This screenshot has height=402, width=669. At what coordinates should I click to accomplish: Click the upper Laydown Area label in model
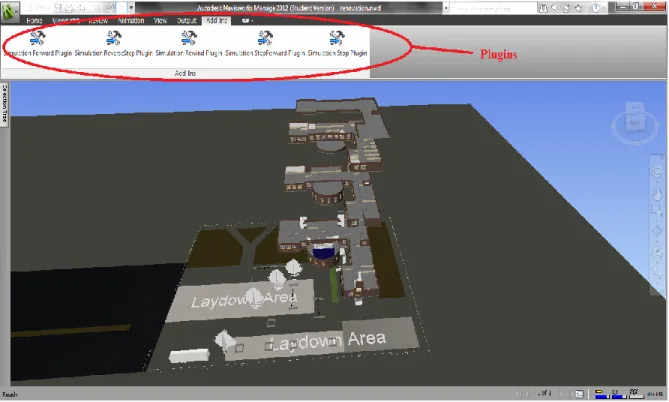pos(244,300)
